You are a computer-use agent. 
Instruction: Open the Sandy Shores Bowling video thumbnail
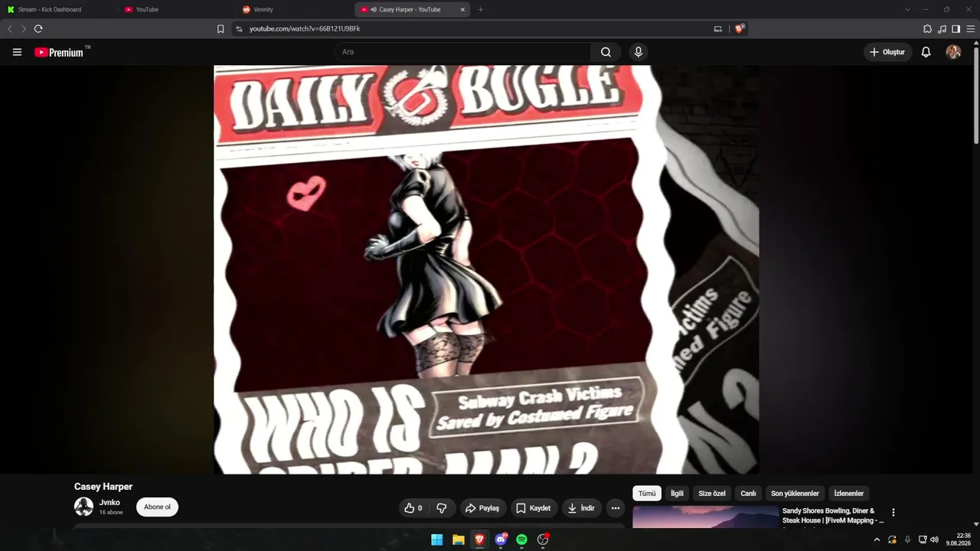(705, 517)
